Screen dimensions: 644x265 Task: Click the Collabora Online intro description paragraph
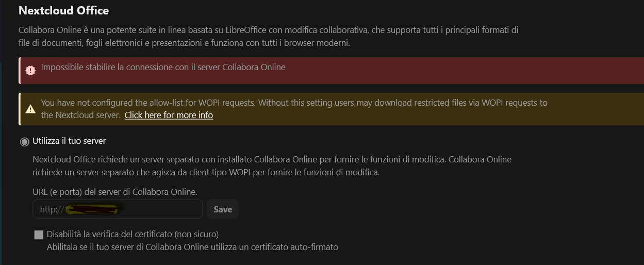pyautogui.click(x=268, y=30)
